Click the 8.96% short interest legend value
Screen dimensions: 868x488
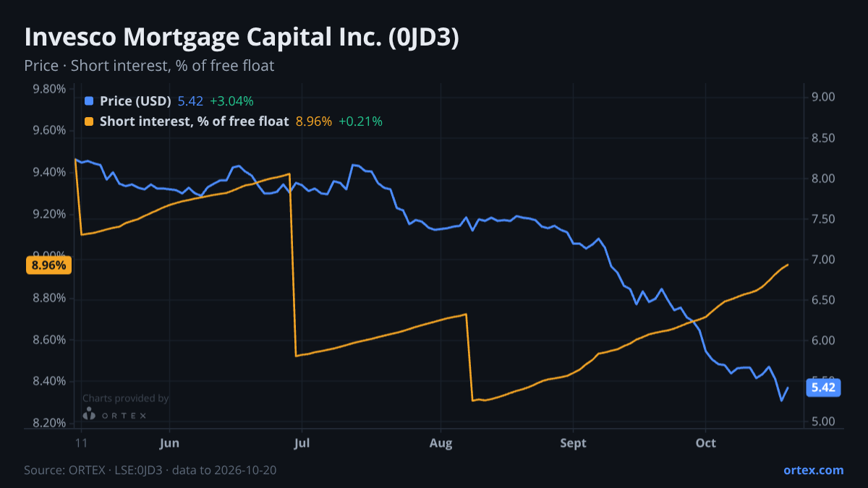coord(314,121)
